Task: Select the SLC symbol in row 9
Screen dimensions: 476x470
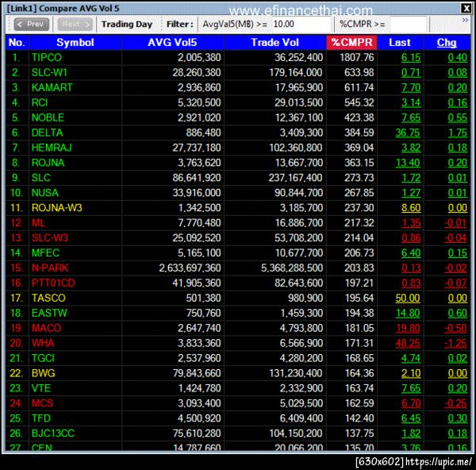Action: [x=41, y=178]
